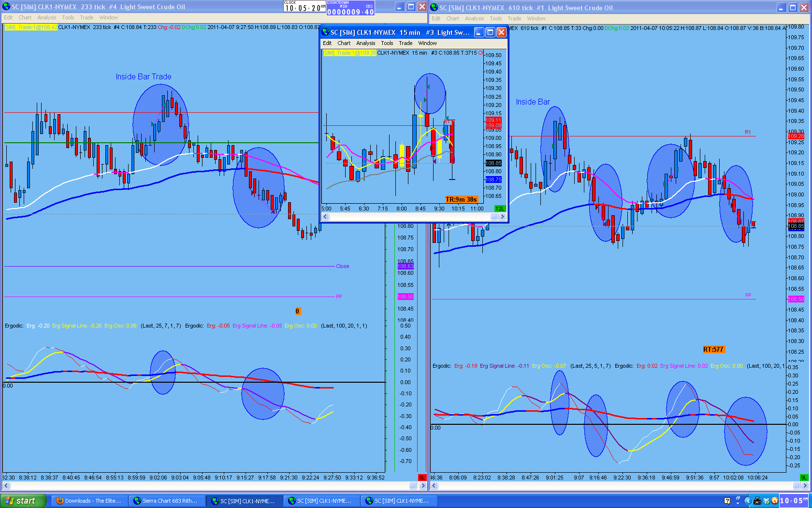Open Window menu in the 15 min chart window
Image resolution: width=812 pixels, height=508 pixels.
pyautogui.click(x=427, y=43)
